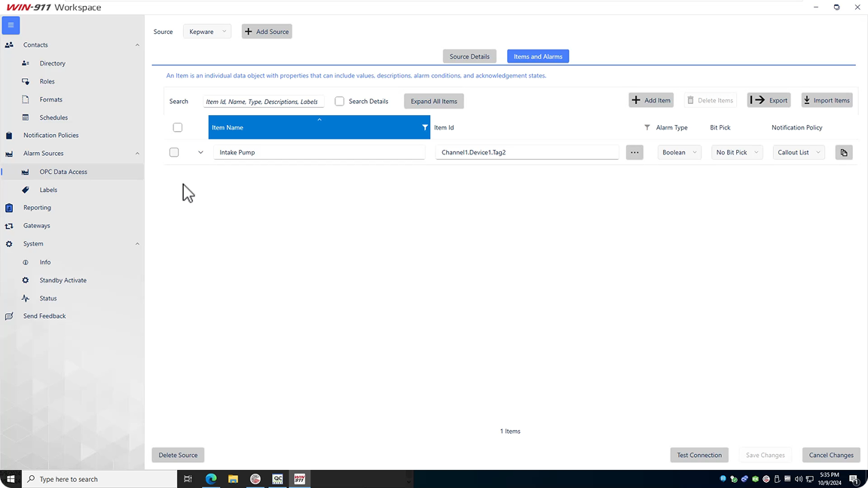Open Microsoft Edge from taskbar

tap(211, 479)
